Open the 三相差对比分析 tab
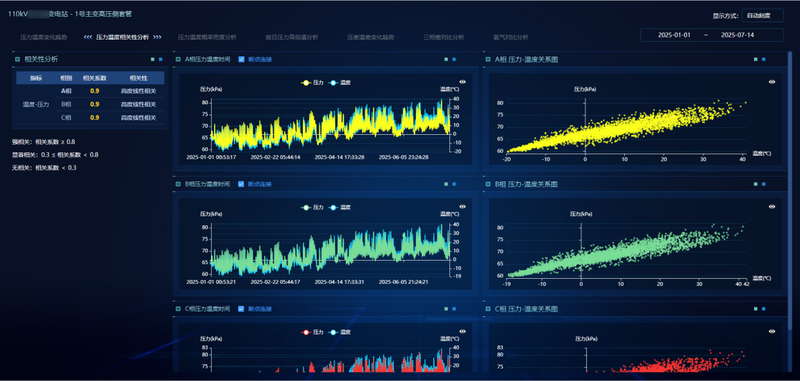 [x=443, y=37]
